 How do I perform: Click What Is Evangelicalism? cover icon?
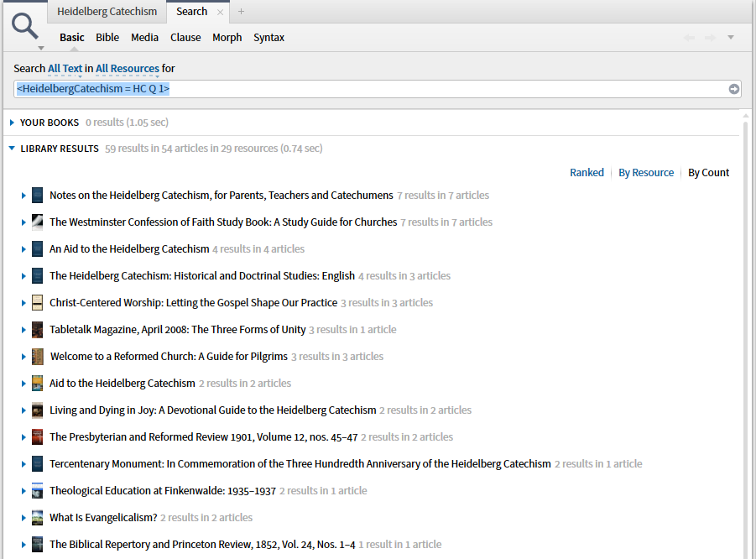point(37,518)
